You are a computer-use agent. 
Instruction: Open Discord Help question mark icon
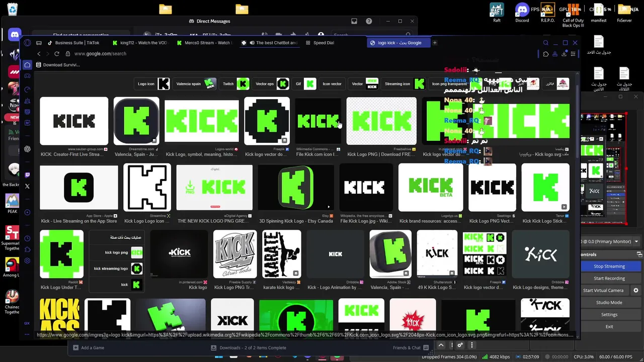(x=369, y=21)
